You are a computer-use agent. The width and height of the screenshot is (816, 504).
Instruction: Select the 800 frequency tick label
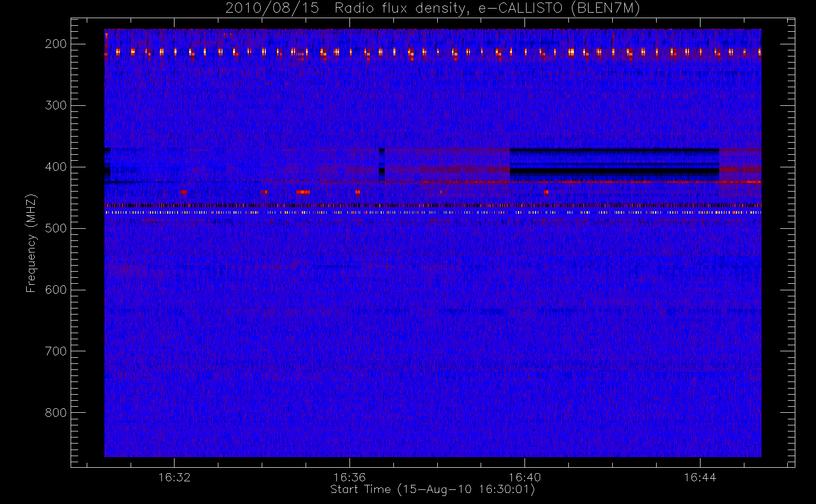click(56, 413)
